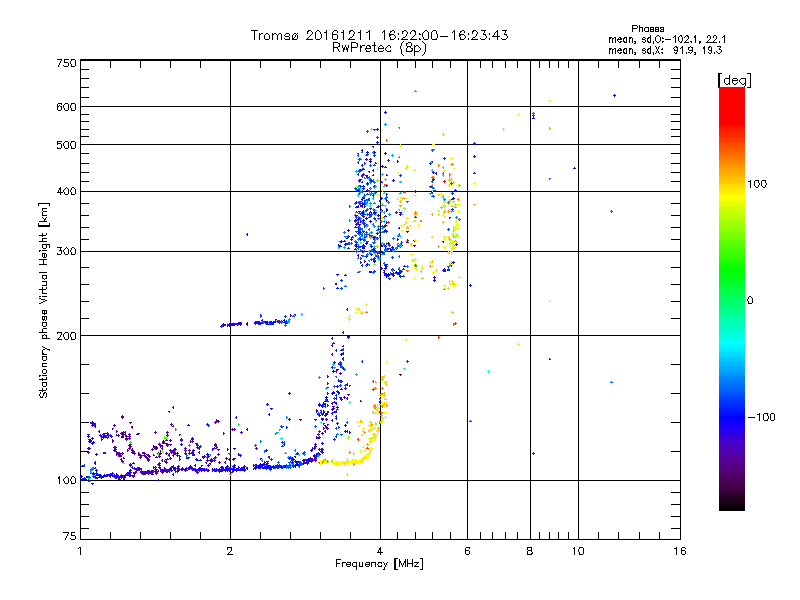The width and height of the screenshot is (800, 600).
Task: Click the y-axis tick label '600'
Action: click(67, 107)
